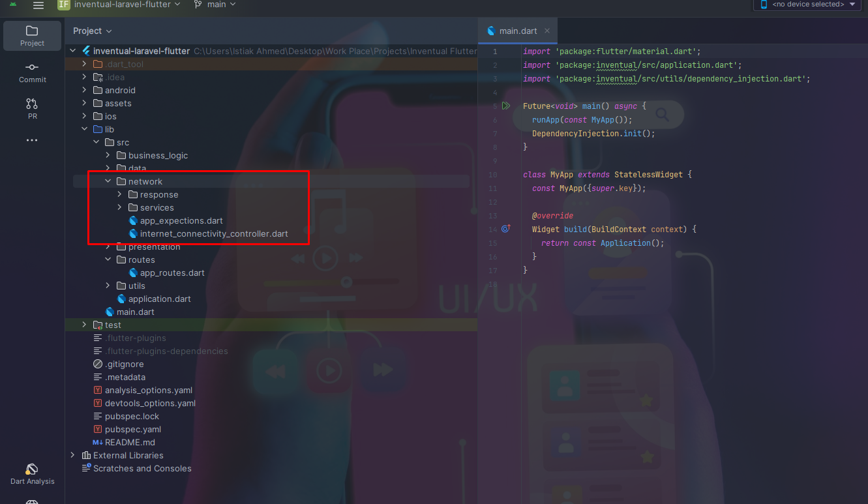Click the run gutter icon beside main()
868x504 pixels.
tap(506, 106)
